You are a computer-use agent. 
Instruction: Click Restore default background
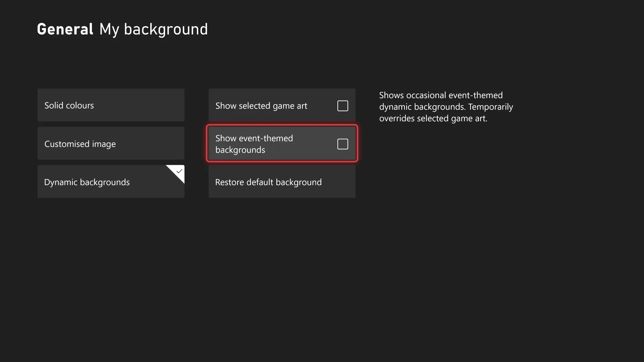point(282,181)
